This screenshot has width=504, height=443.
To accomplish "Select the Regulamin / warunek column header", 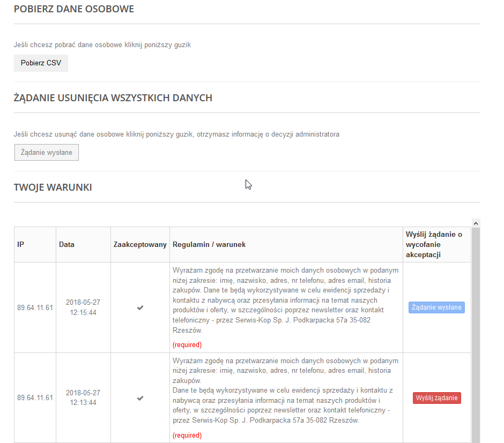I will (286, 245).
